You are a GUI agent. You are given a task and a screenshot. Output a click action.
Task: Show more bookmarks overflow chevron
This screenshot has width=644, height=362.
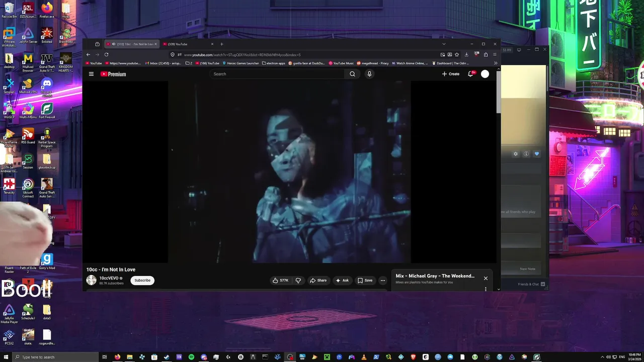496,63
